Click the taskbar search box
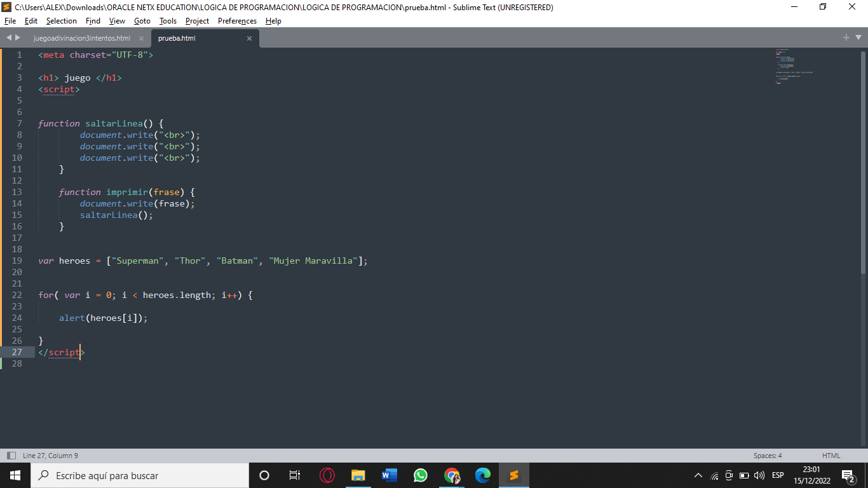868x488 pixels. tap(140, 475)
